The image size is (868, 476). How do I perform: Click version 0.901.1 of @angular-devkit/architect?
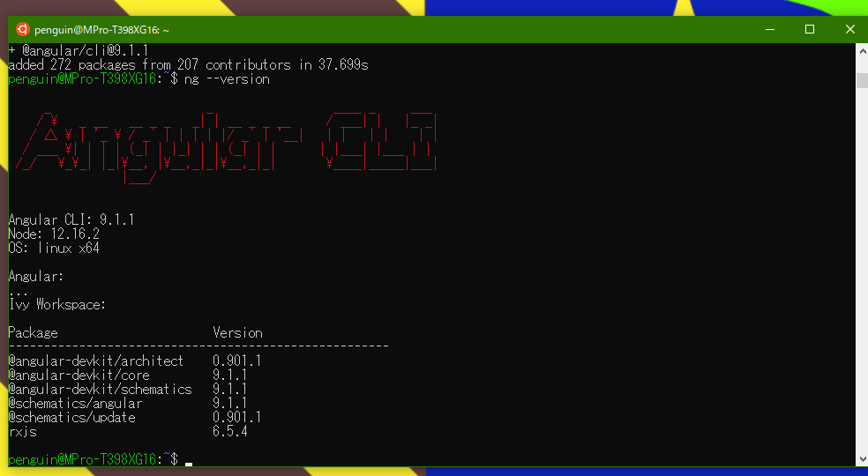pos(237,361)
